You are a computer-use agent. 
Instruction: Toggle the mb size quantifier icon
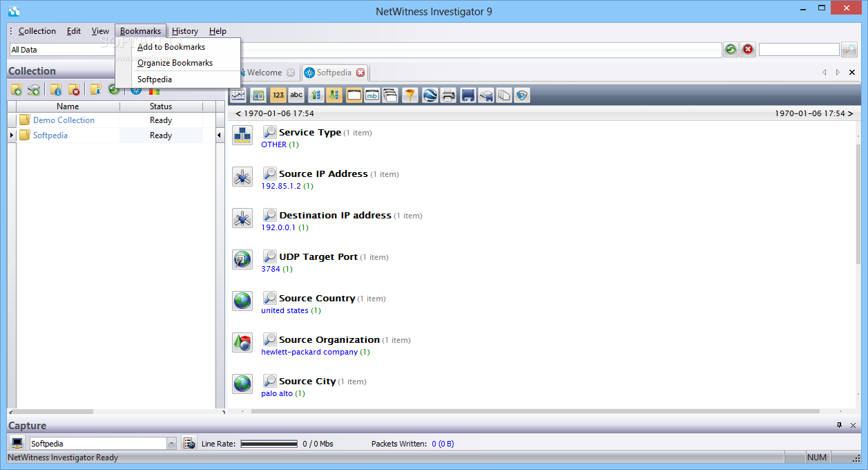(372, 95)
